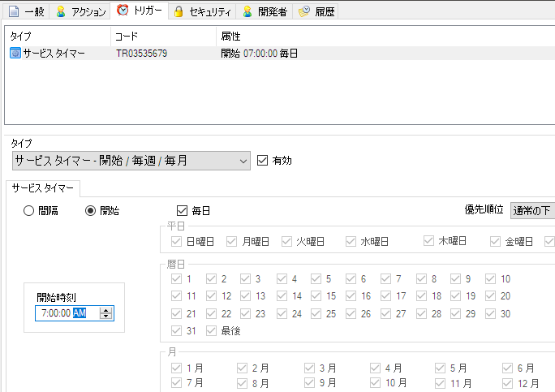Toggle the 8 月 checkbox

[x=242, y=383]
